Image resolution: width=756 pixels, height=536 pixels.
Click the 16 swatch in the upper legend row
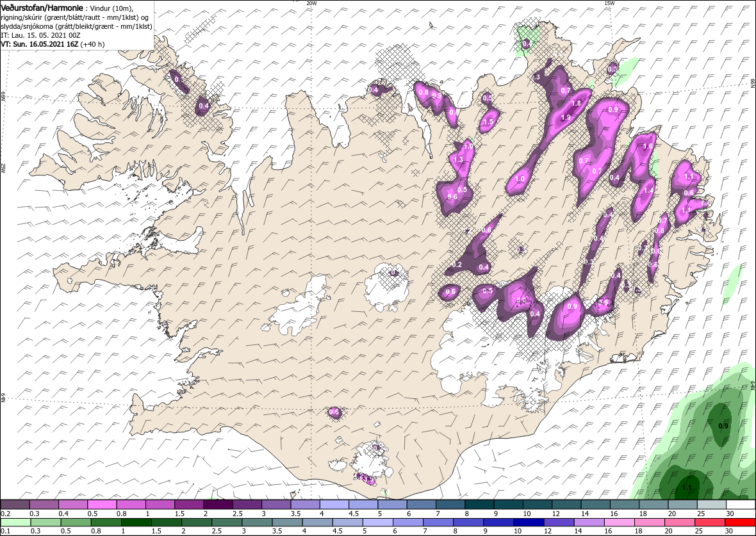pyautogui.click(x=625, y=505)
